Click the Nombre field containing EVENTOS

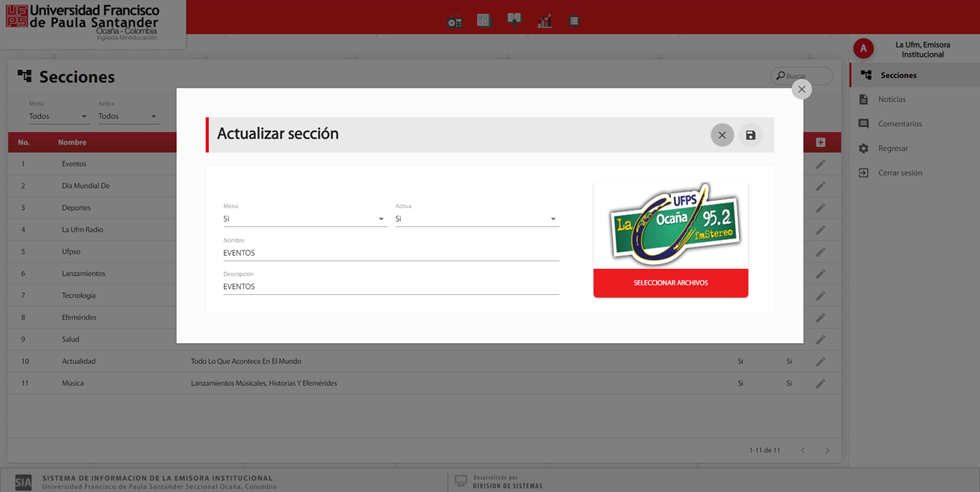390,253
